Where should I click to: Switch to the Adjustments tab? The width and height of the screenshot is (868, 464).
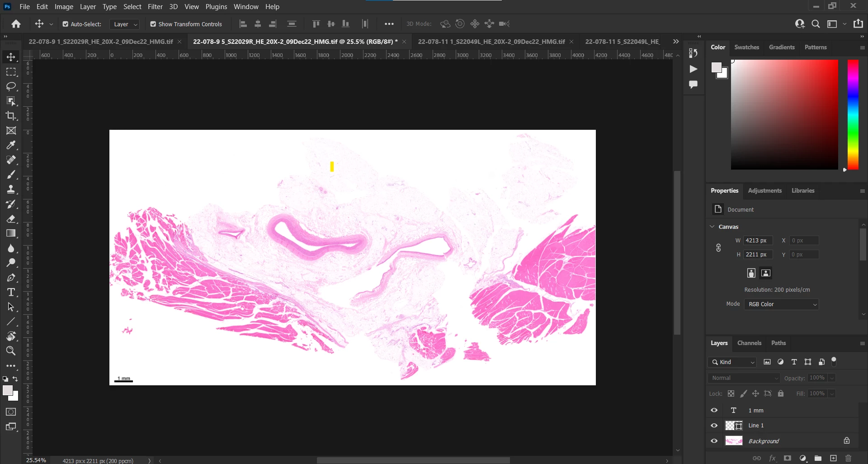tap(764, 190)
